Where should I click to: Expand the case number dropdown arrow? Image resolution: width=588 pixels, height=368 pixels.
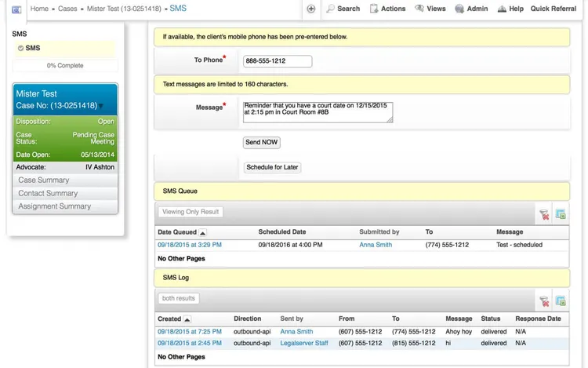101,107
